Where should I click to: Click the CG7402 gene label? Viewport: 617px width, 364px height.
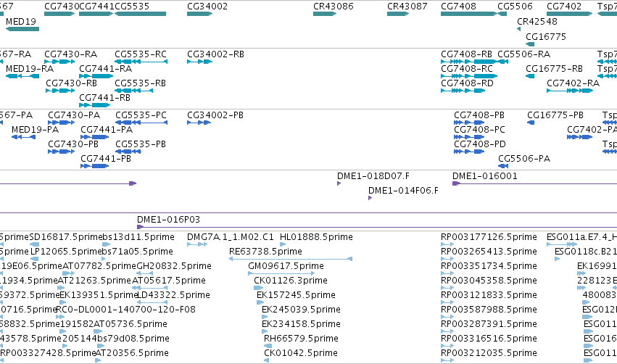(x=564, y=7)
